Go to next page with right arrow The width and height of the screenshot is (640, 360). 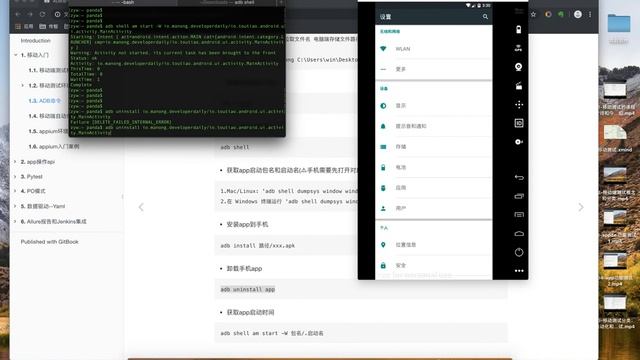(x=581, y=207)
